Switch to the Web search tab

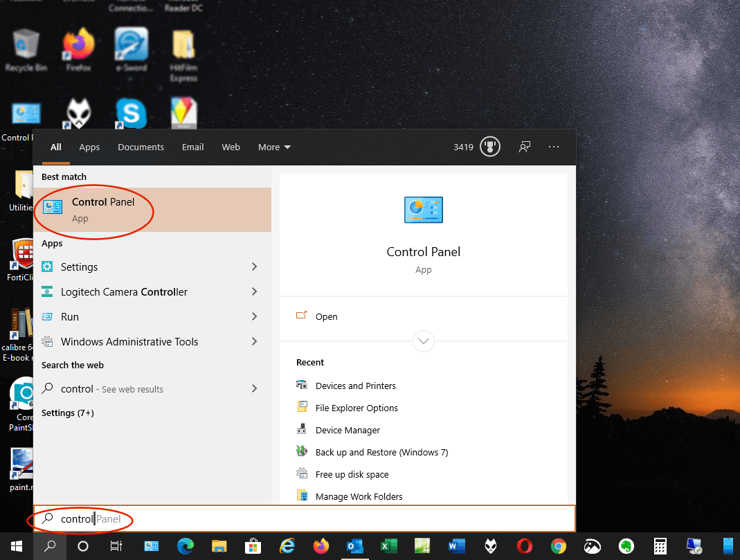231,147
